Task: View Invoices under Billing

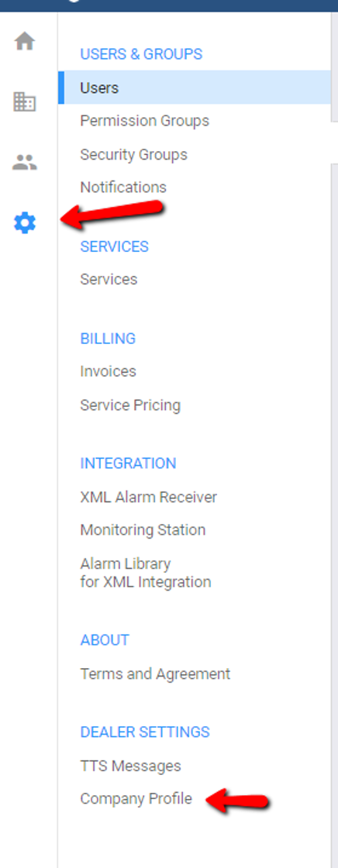Action: (108, 371)
